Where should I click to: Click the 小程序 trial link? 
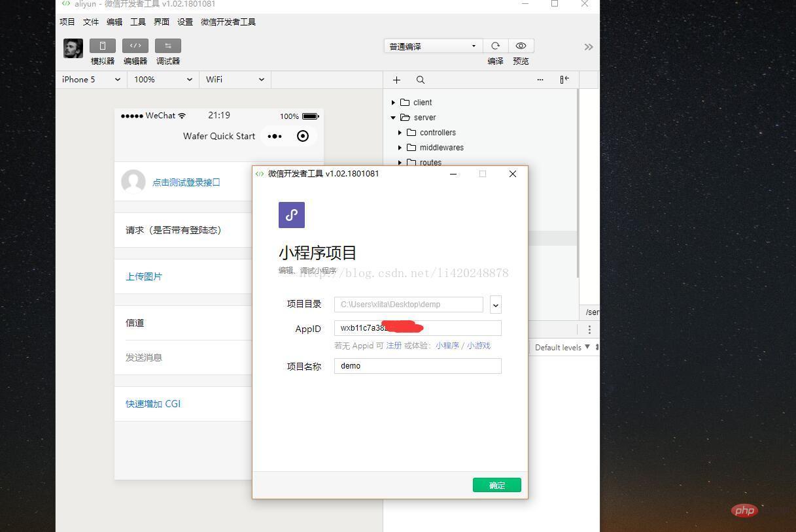click(x=447, y=346)
